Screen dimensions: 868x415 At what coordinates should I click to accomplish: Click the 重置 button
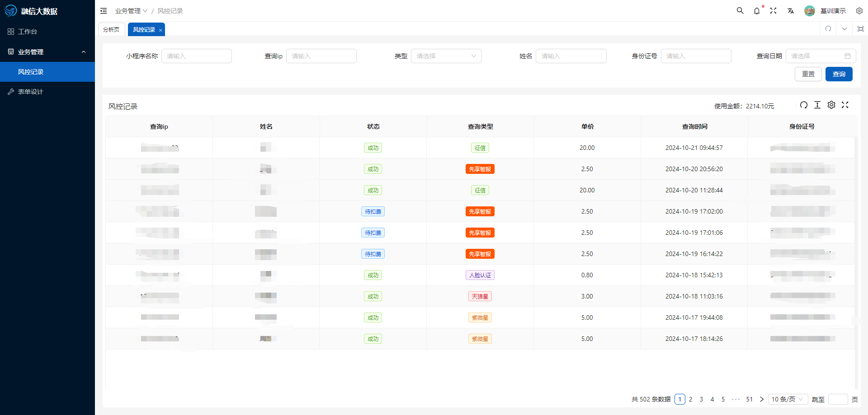808,74
